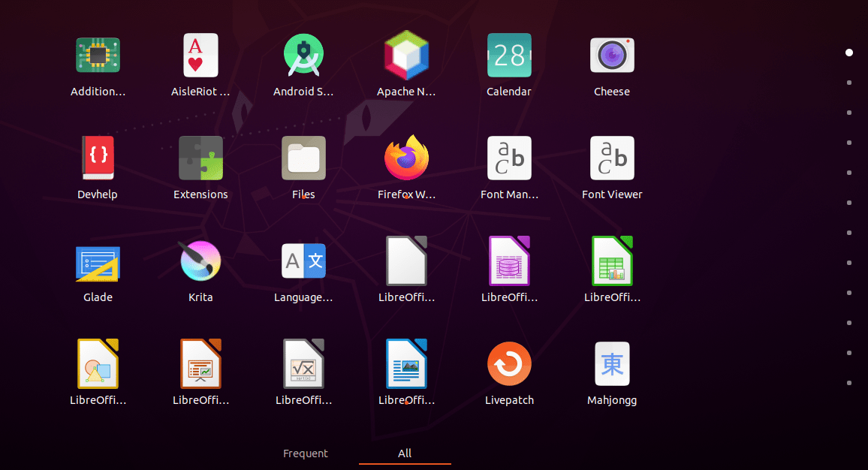Open the Firefox Web Browser

point(406,158)
